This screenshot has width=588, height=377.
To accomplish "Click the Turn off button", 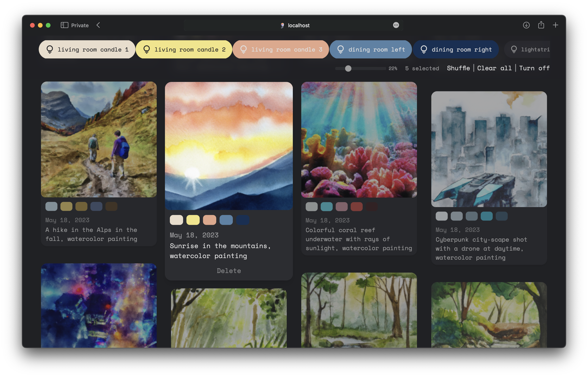I will click(x=534, y=68).
